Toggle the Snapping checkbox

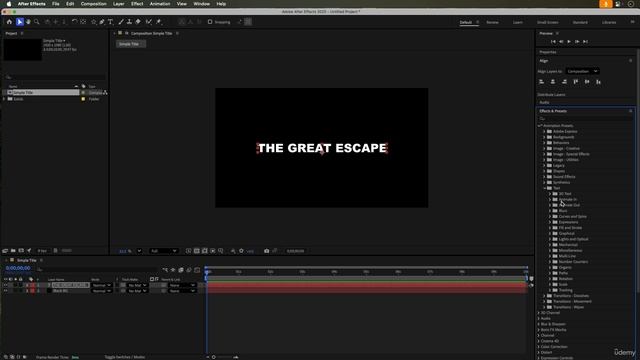tap(210, 22)
